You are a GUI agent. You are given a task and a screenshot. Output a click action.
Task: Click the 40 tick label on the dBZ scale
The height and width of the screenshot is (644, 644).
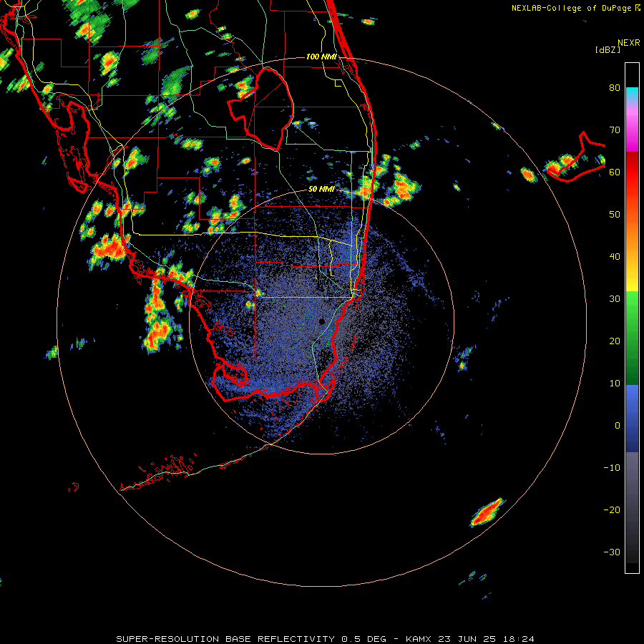[x=615, y=257]
